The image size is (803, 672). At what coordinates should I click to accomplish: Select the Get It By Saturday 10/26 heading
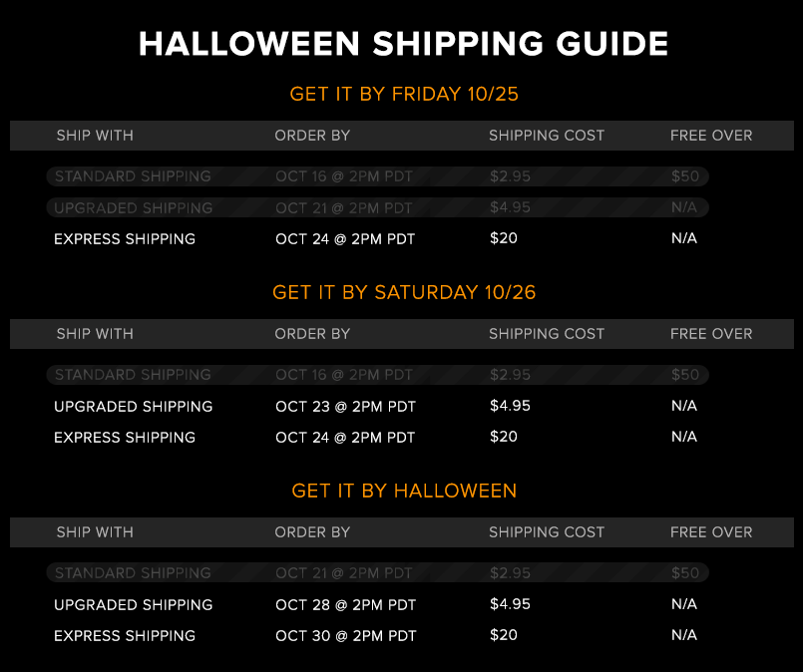[x=404, y=292]
